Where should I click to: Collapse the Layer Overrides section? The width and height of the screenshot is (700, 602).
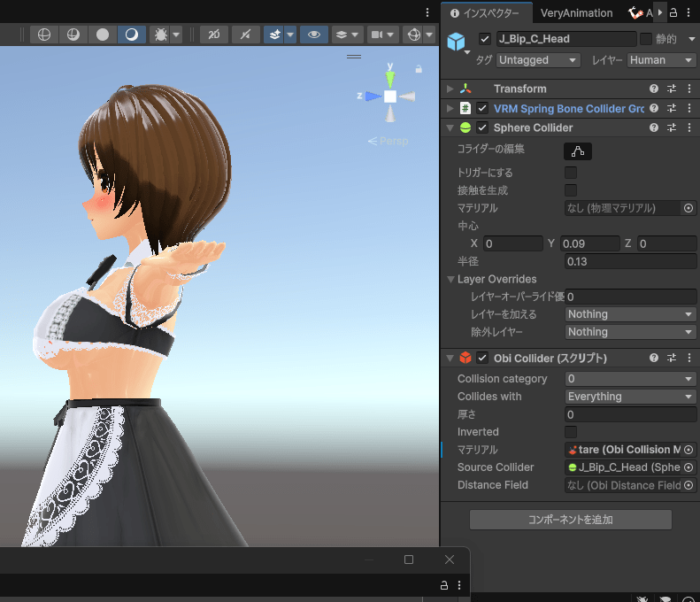[x=451, y=280]
